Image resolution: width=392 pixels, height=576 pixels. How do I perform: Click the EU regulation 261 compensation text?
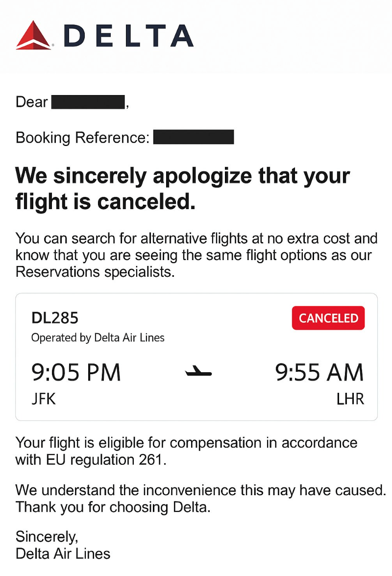(x=186, y=451)
